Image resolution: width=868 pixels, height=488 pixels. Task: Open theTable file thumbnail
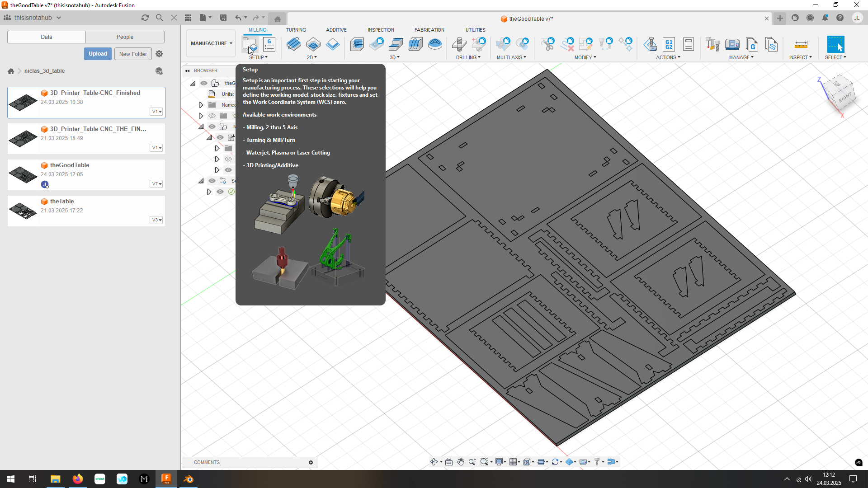click(x=23, y=211)
